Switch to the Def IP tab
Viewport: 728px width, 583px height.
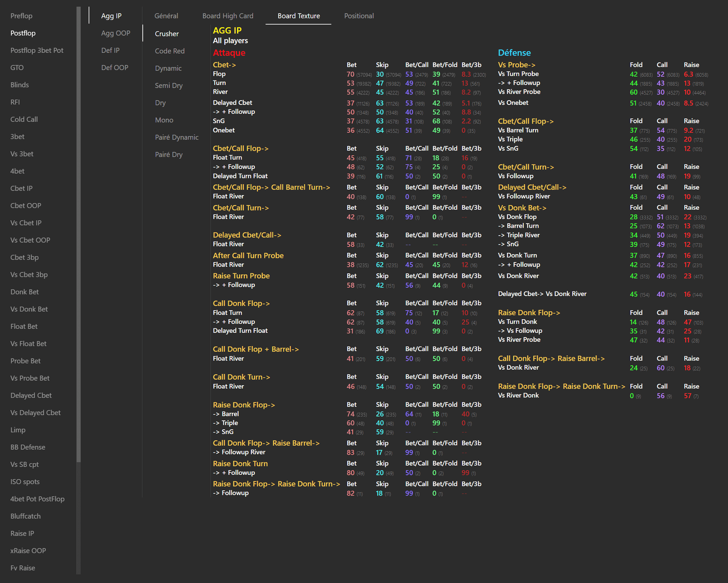click(x=110, y=50)
